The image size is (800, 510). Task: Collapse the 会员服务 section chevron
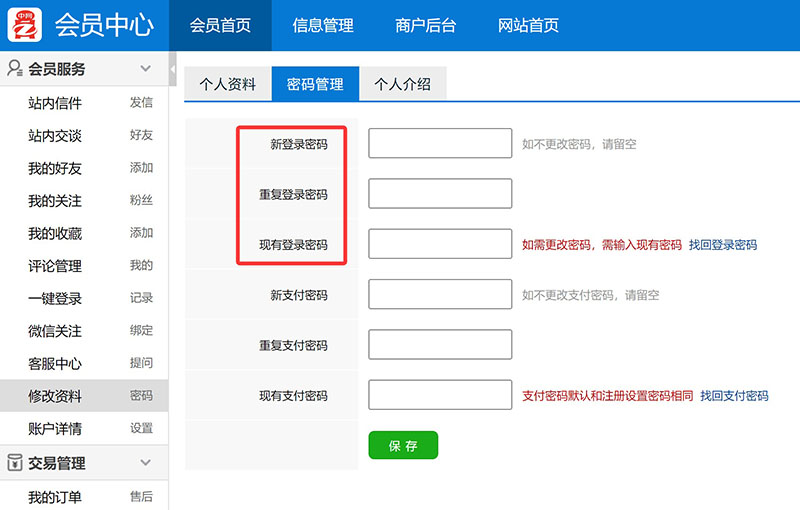(x=145, y=69)
